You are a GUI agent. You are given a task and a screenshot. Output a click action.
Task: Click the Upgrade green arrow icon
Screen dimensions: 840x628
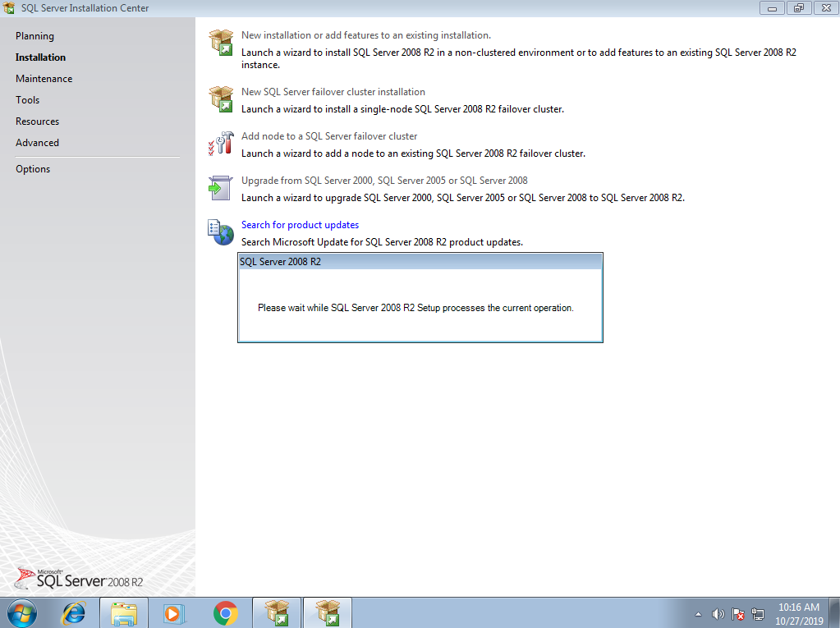pyautogui.click(x=220, y=188)
